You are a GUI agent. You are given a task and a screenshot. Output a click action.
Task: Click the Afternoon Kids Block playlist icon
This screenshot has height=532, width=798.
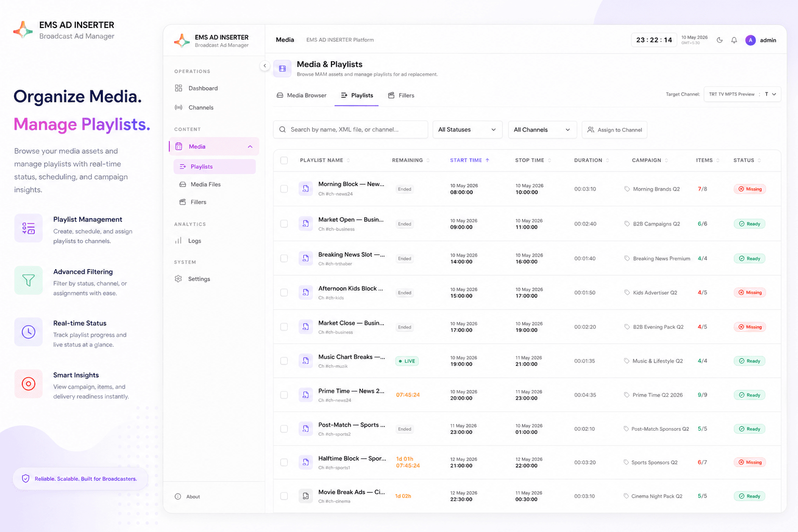[x=305, y=292]
